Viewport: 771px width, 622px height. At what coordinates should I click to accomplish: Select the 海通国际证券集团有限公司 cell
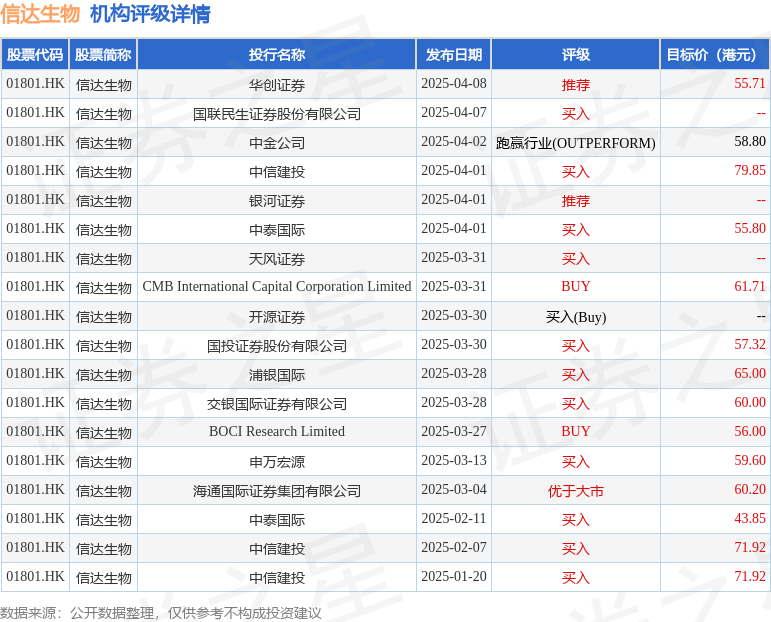(277, 491)
